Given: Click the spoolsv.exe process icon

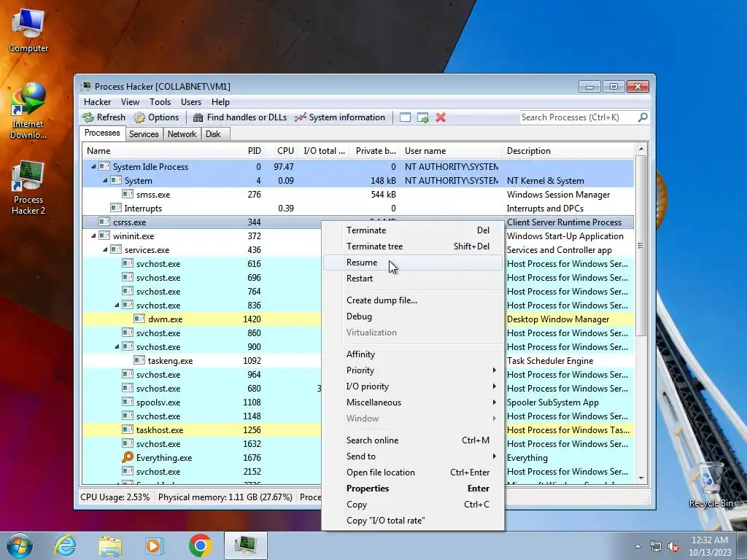Looking at the screenshot, I should [128, 402].
